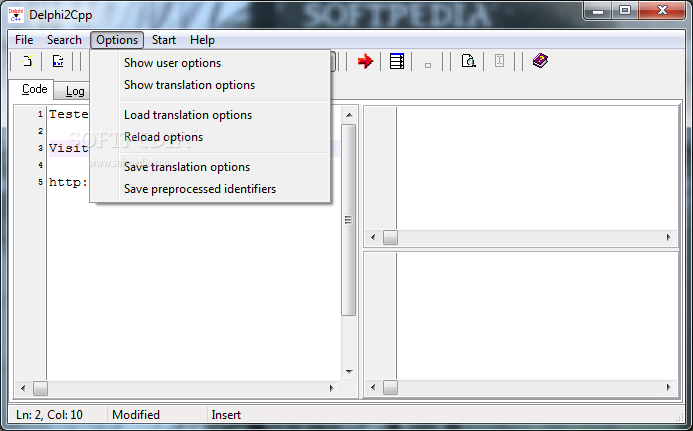Click left editor horizontal scroll left arrow
This screenshot has height=431, width=693.
(x=23, y=389)
